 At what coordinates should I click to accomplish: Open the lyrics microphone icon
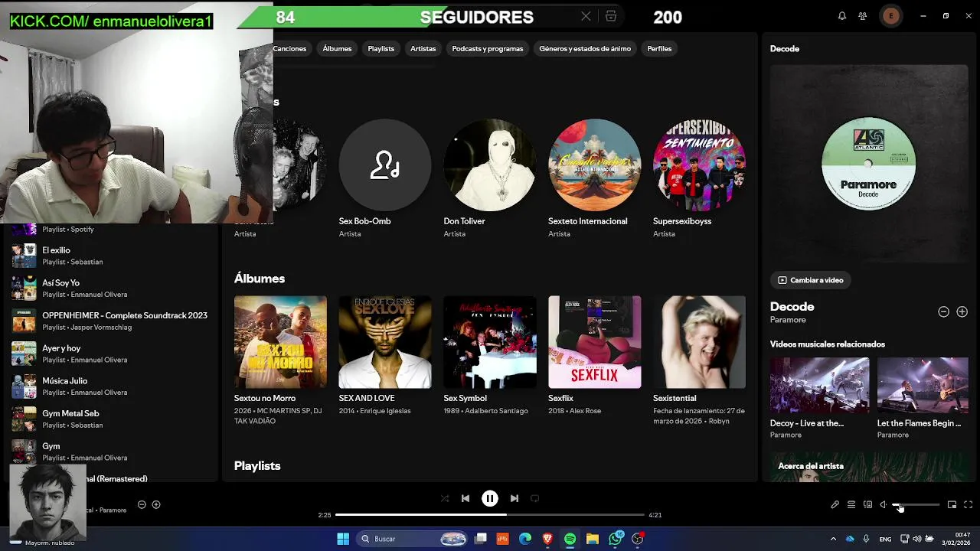point(835,504)
